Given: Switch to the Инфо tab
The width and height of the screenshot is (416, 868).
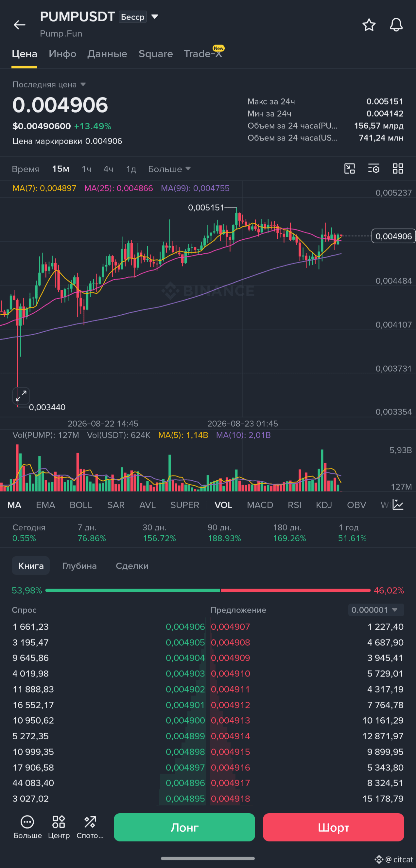Looking at the screenshot, I should [62, 54].
